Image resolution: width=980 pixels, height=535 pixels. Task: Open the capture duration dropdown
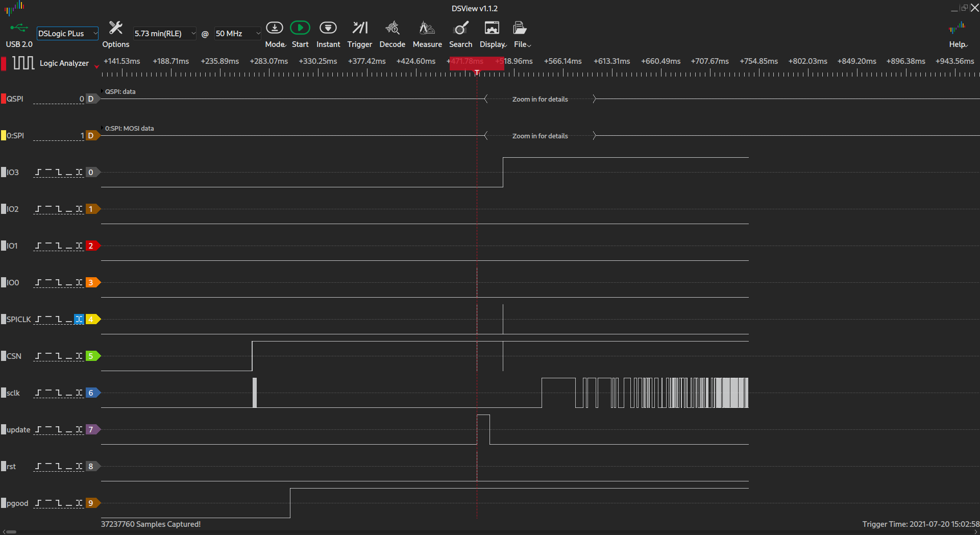point(164,33)
